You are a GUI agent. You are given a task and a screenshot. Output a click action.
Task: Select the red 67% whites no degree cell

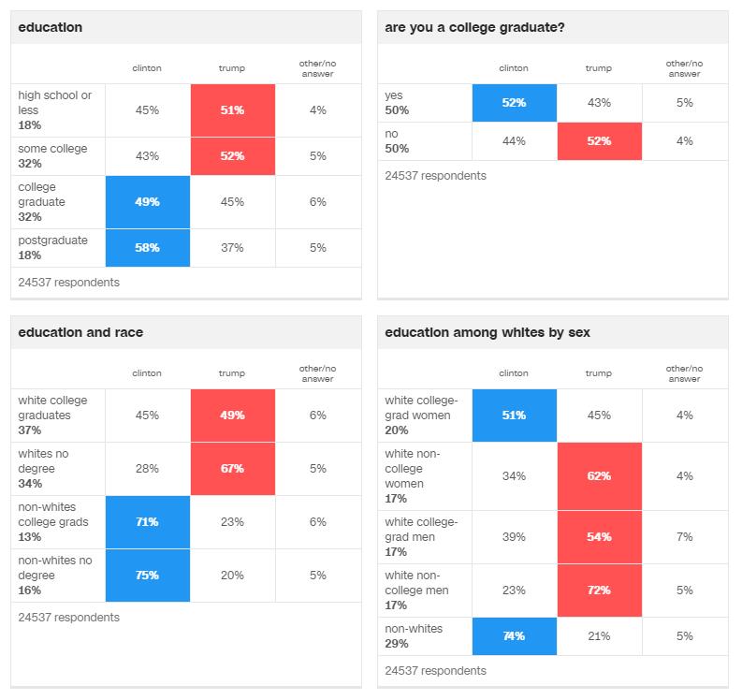[232, 469]
